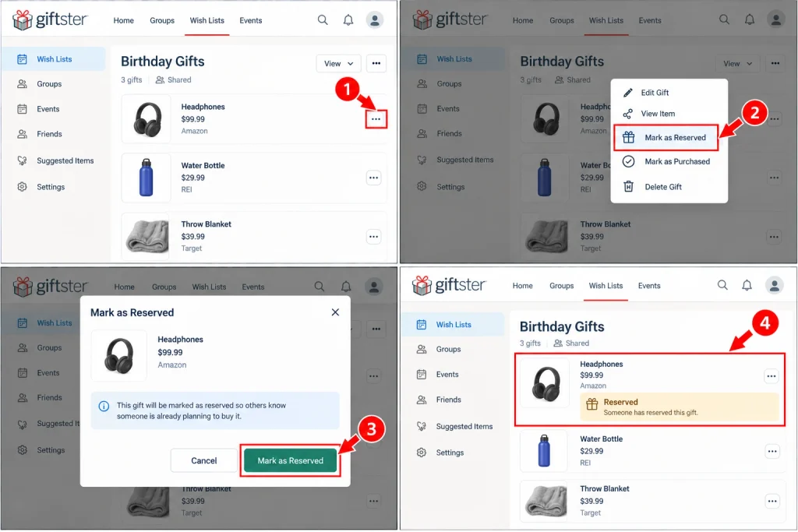Viewport: 798px width, 532px height.
Task: Click the search magnifier in step 4 screenshot
Action: click(722, 285)
